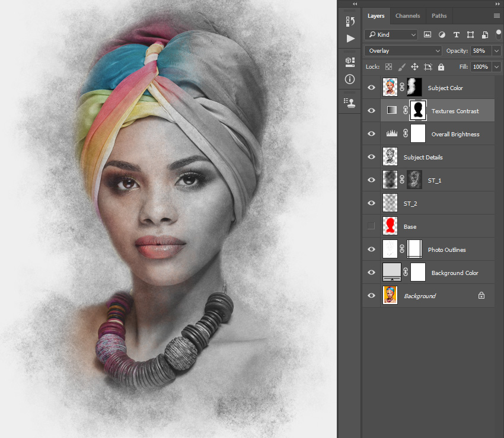Lock transparent pixels icon
The height and width of the screenshot is (438, 504).
pos(388,67)
